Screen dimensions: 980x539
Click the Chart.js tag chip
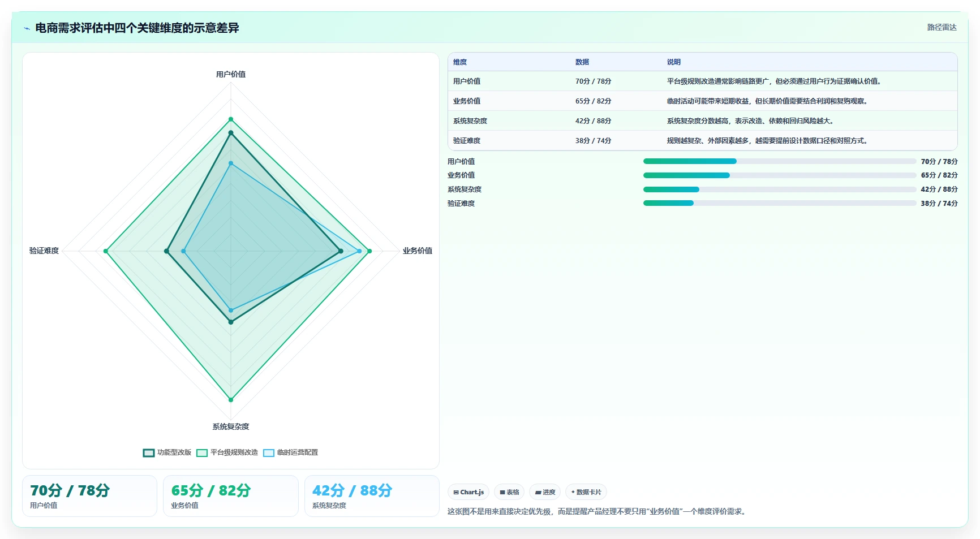tap(468, 492)
